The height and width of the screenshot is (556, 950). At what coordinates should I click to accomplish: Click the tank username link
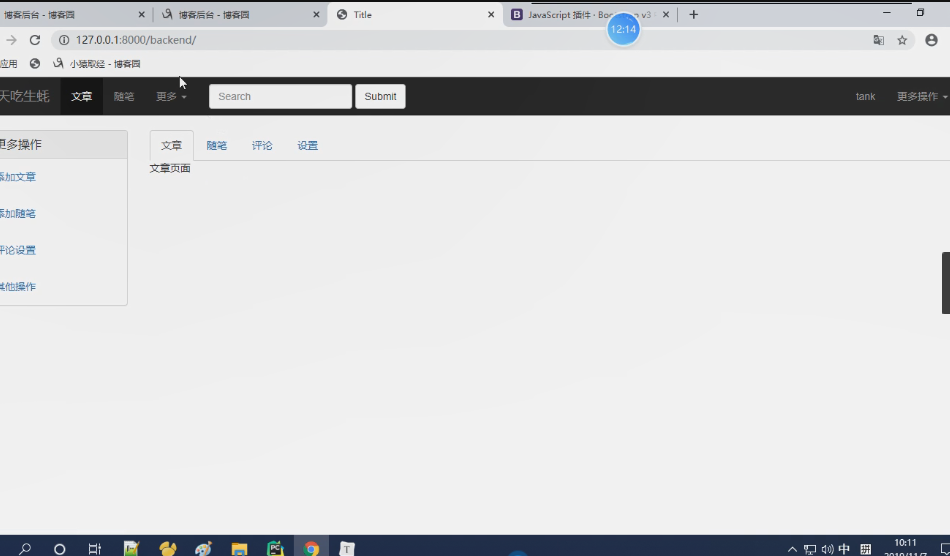[865, 96]
